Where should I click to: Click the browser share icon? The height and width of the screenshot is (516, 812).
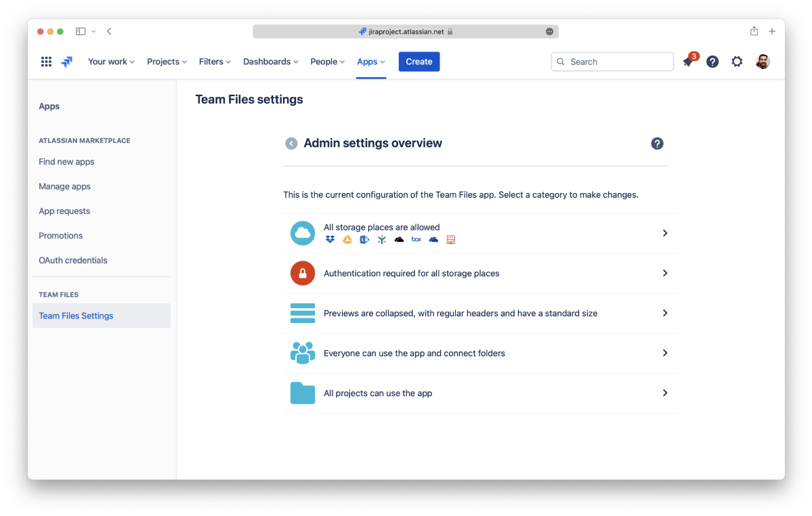point(754,31)
